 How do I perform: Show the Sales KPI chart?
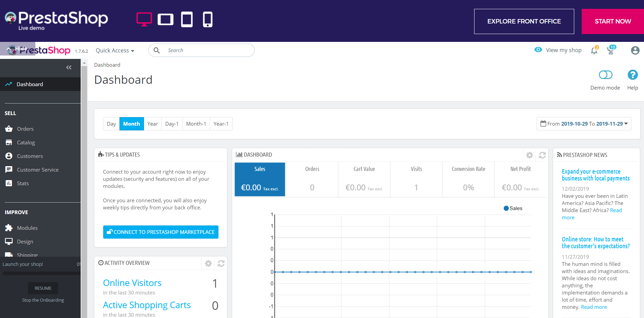[x=260, y=179]
